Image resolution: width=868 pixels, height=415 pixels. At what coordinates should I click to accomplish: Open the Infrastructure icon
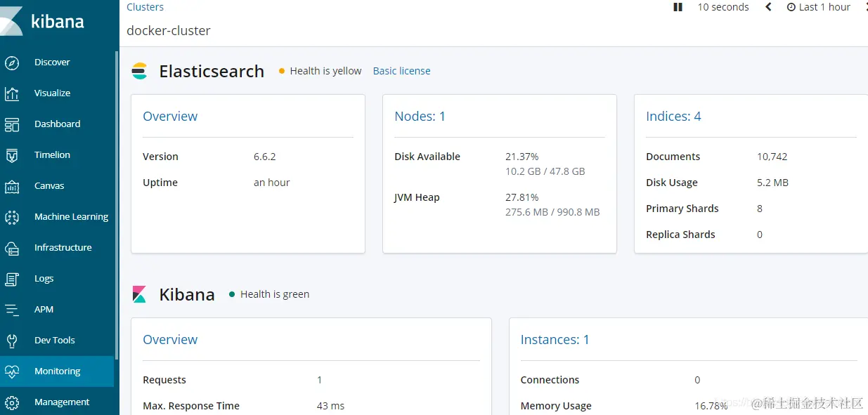point(12,248)
